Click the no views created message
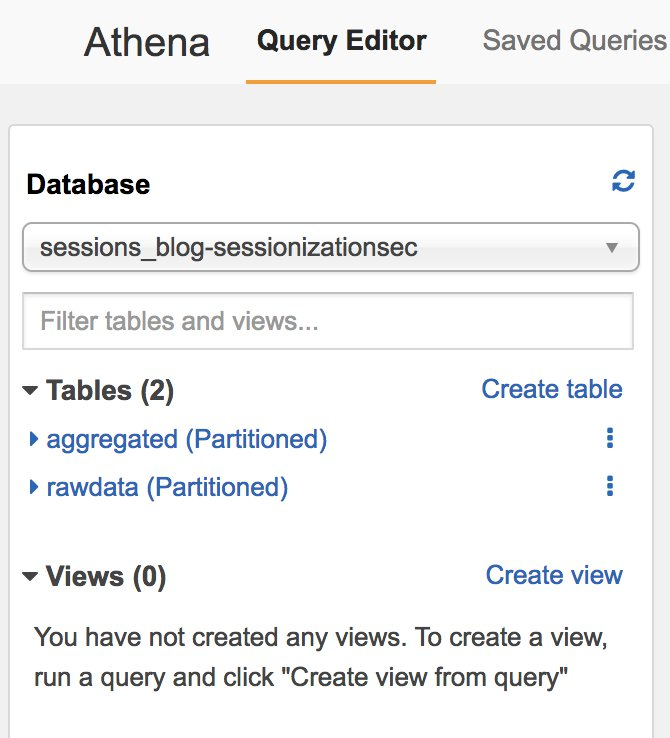Viewport: 670px width, 738px height. click(x=320, y=657)
